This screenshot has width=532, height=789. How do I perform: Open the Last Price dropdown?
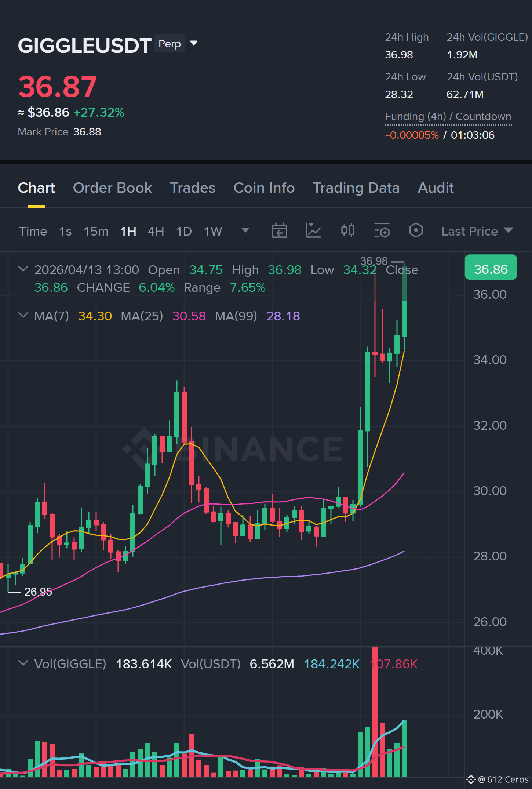pos(477,231)
